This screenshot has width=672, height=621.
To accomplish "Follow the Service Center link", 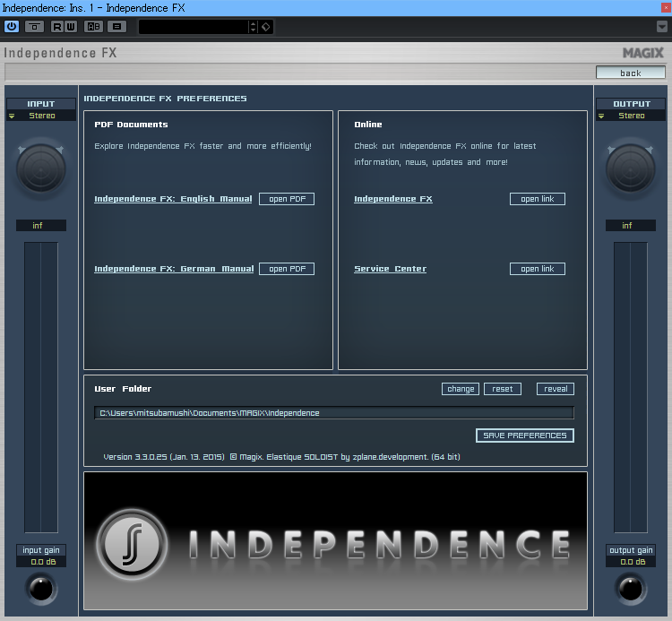I will (390, 269).
